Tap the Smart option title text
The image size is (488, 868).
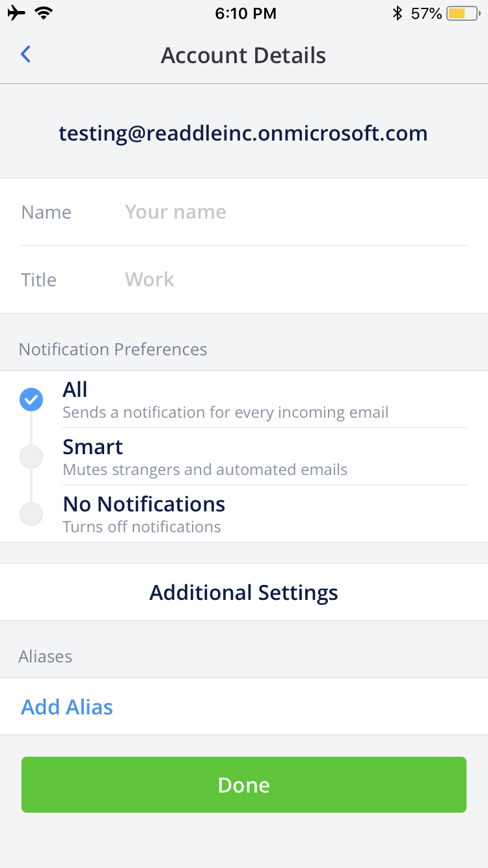(93, 447)
